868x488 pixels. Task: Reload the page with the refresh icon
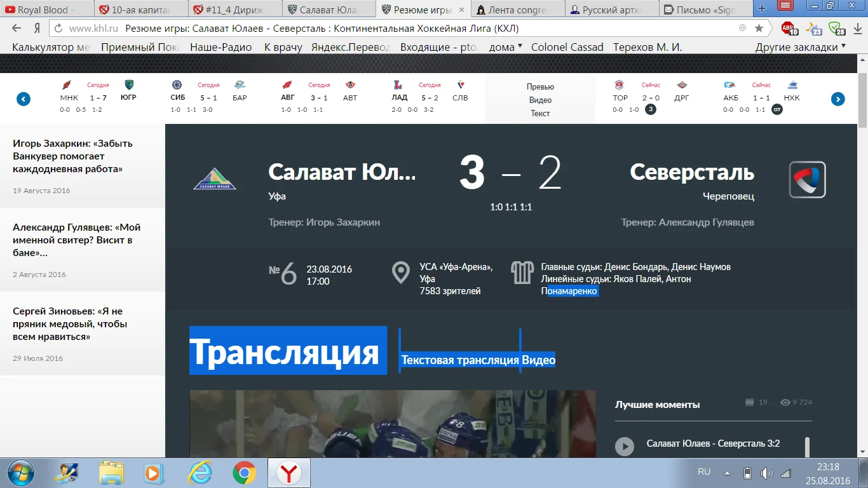[x=58, y=28]
